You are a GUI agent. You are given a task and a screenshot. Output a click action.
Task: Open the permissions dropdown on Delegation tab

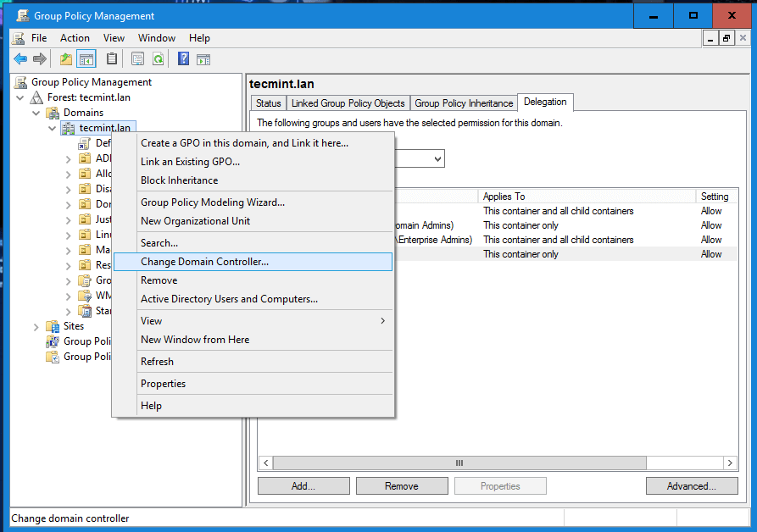[x=435, y=158]
